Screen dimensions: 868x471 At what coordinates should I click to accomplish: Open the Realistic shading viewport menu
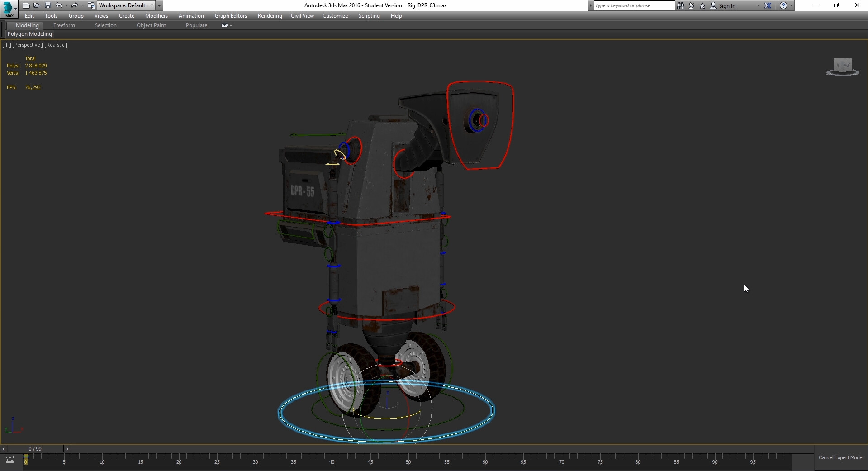(56, 45)
